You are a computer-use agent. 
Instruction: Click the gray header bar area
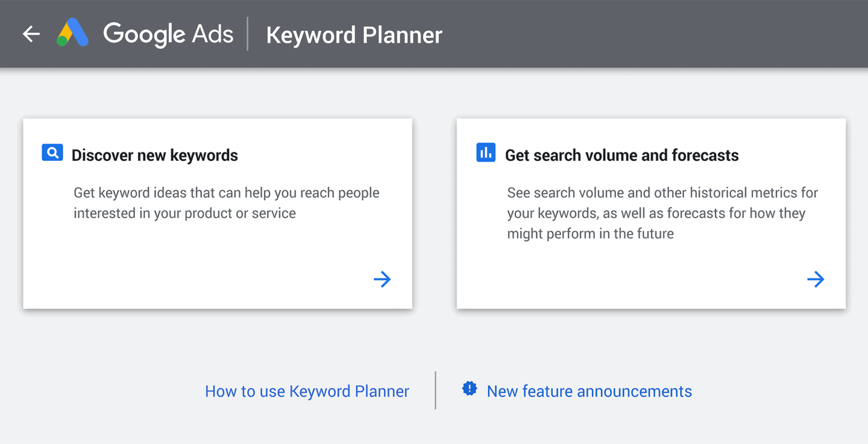coord(663,34)
